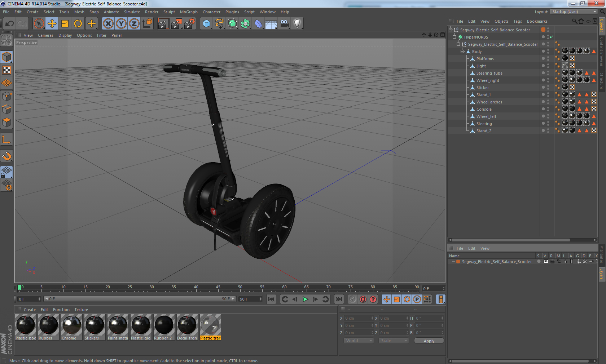
Task: Select Polygons mode icon
Action: tap(7, 123)
